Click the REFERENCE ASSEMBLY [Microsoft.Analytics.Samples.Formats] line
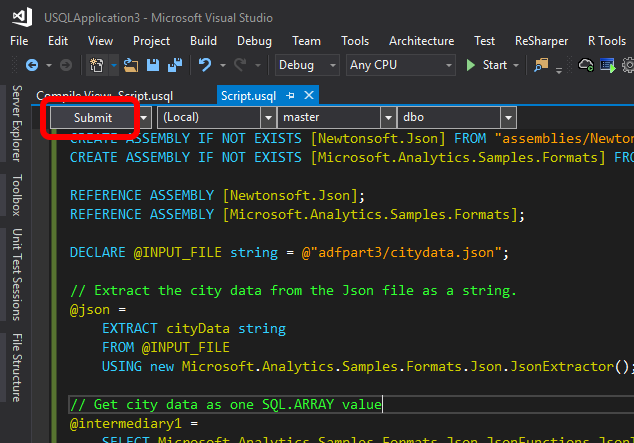This screenshot has height=443, width=634. pyautogui.click(x=297, y=215)
